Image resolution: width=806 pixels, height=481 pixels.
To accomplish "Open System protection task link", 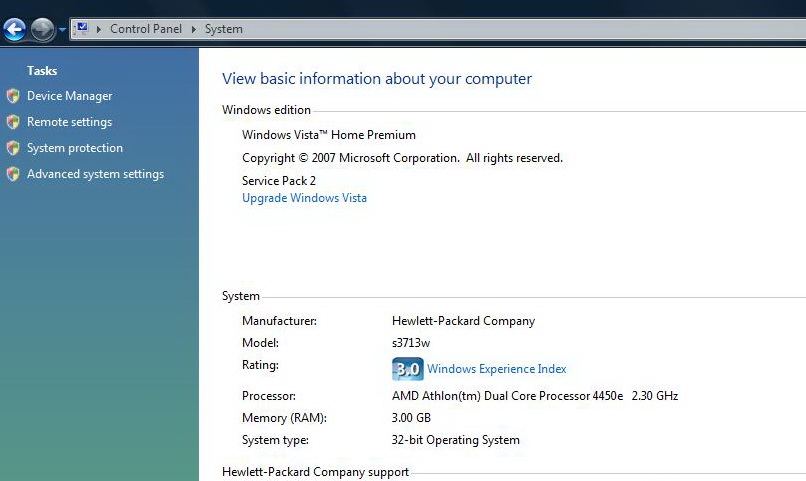I will point(75,148).
